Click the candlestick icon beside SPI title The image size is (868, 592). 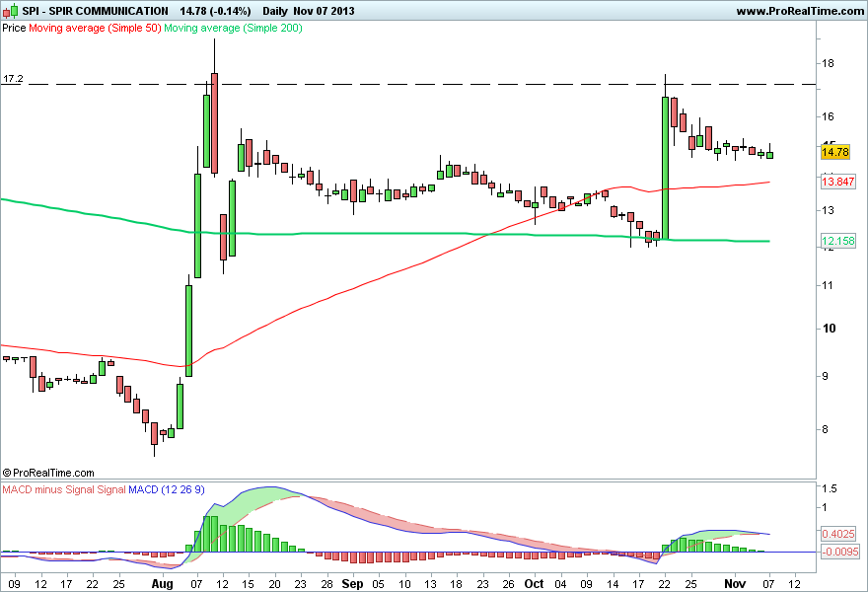11,11
